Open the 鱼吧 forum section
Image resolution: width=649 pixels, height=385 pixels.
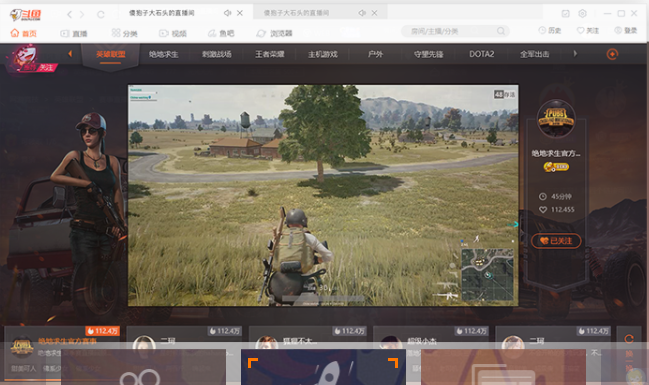pyautogui.click(x=221, y=33)
